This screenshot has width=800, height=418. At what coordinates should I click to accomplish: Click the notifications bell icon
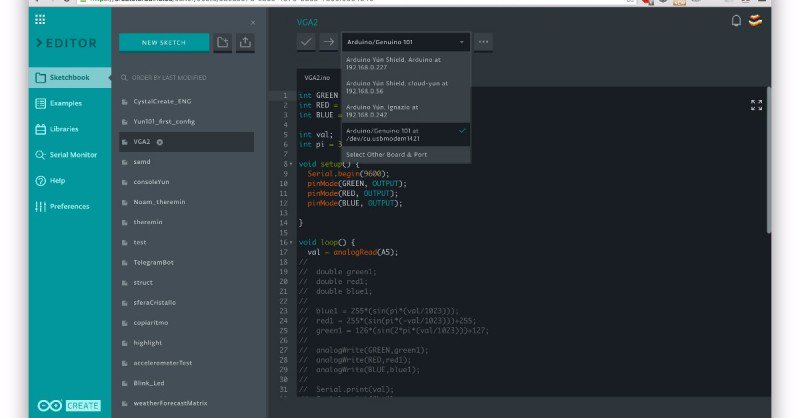tap(736, 20)
